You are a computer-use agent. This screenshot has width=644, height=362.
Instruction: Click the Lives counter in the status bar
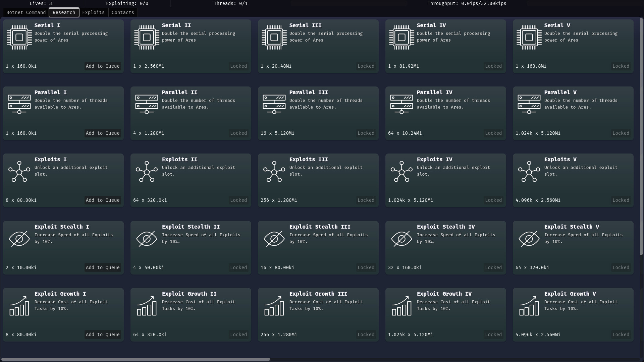click(41, 3)
